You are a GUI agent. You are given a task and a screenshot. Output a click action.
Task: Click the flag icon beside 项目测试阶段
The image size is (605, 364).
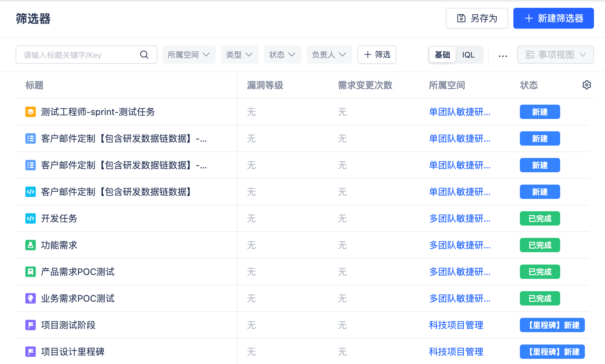(x=31, y=325)
